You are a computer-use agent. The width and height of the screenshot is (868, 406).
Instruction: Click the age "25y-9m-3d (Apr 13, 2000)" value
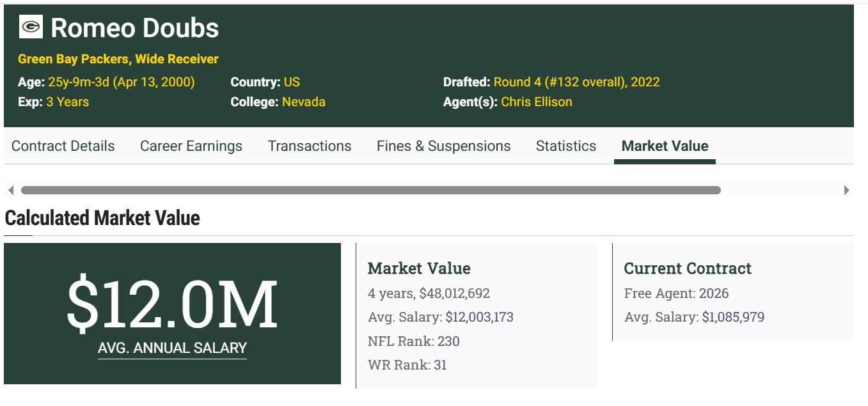click(122, 82)
